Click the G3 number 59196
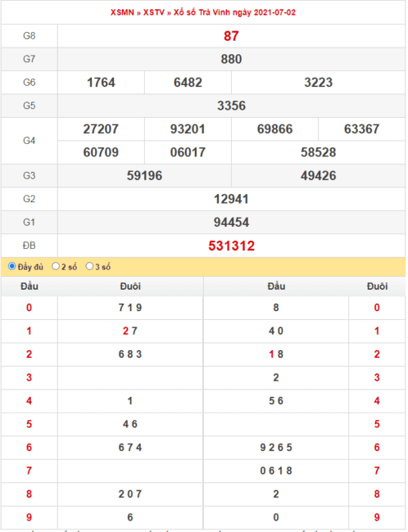 [144, 176]
